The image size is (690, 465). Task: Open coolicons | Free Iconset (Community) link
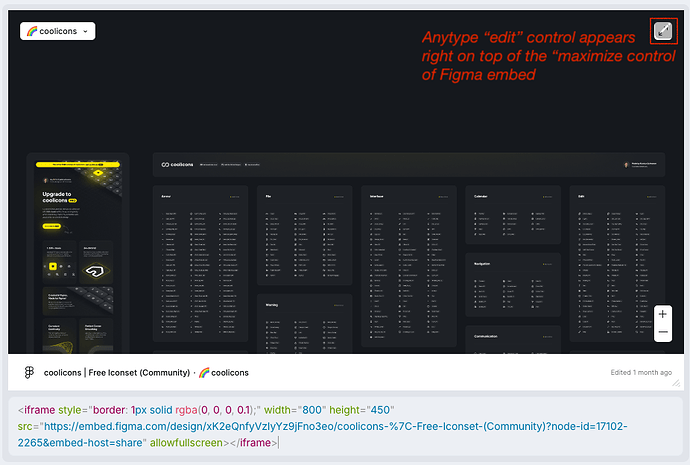point(117,373)
